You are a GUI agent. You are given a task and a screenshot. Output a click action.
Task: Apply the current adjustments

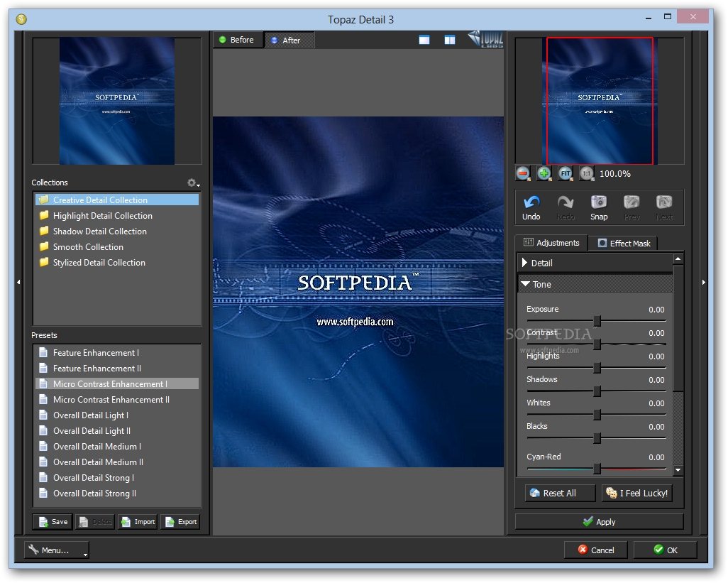[x=599, y=522]
